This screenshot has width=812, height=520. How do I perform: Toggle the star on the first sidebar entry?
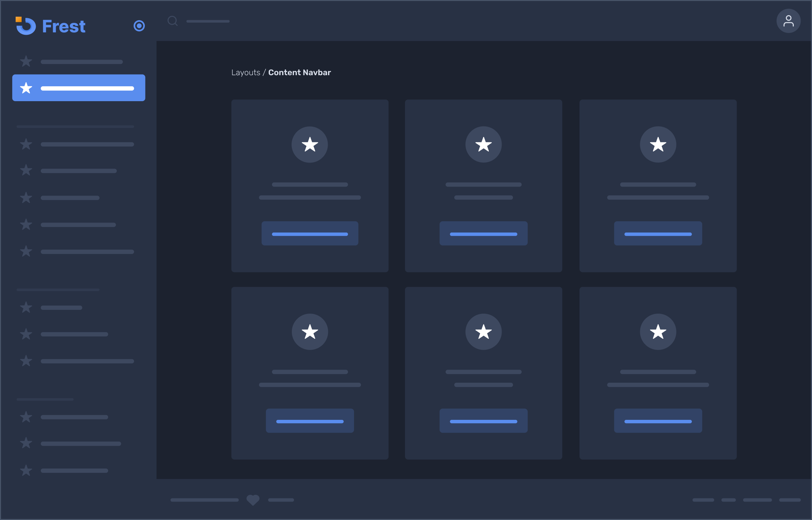(x=25, y=61)
